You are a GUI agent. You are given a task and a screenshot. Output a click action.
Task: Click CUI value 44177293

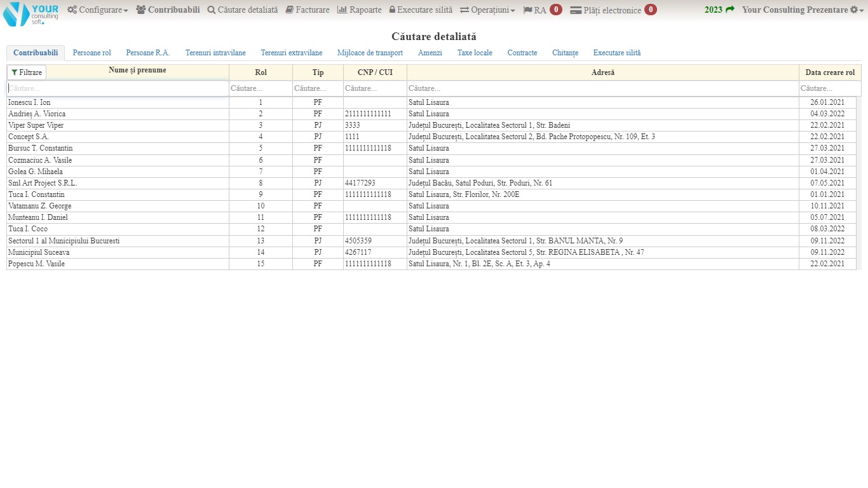point(360,183)
